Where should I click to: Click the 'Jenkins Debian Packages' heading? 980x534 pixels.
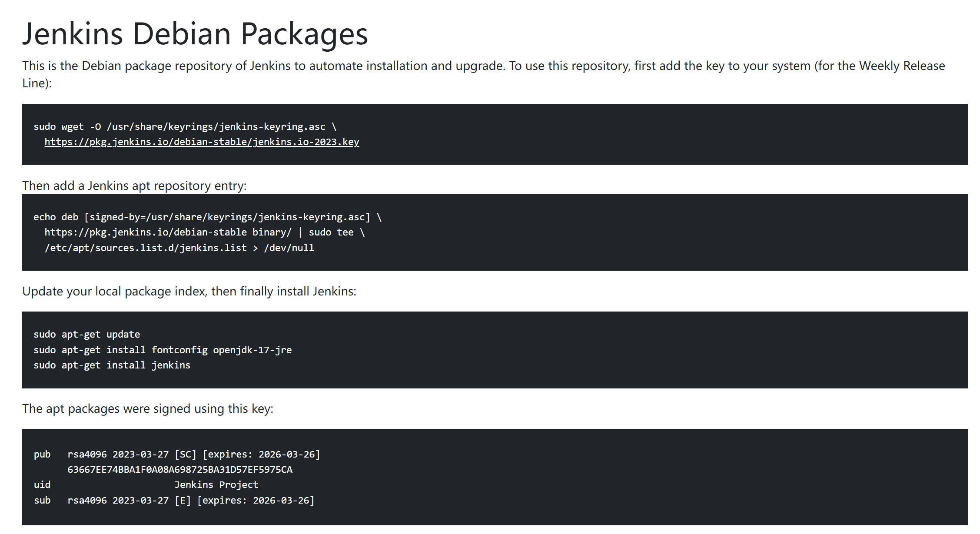[195, 33]
